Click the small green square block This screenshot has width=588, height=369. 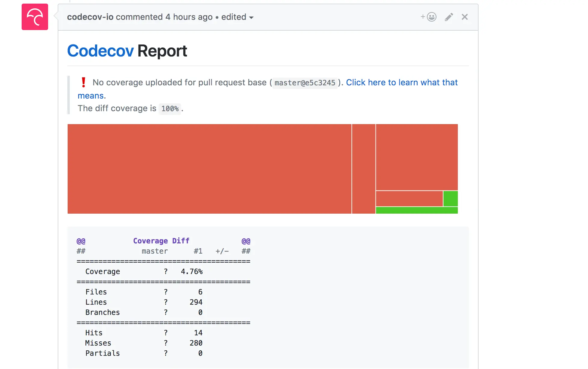[x=450, y=199]
